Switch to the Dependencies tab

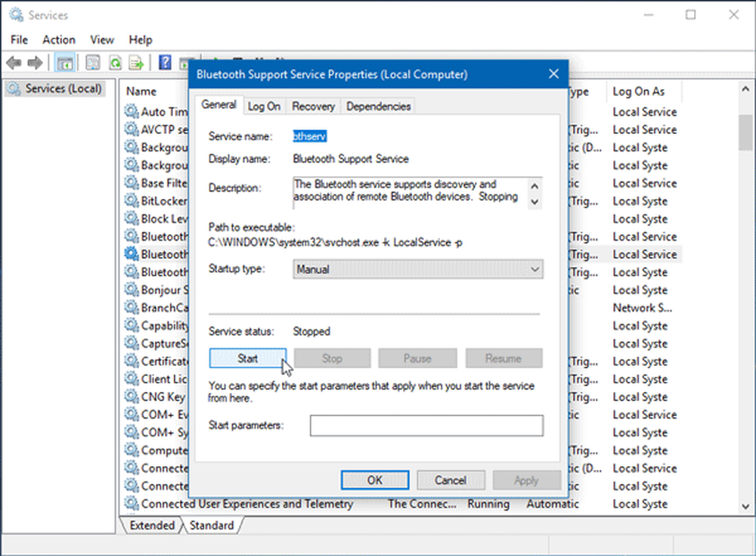click(379, 106)
